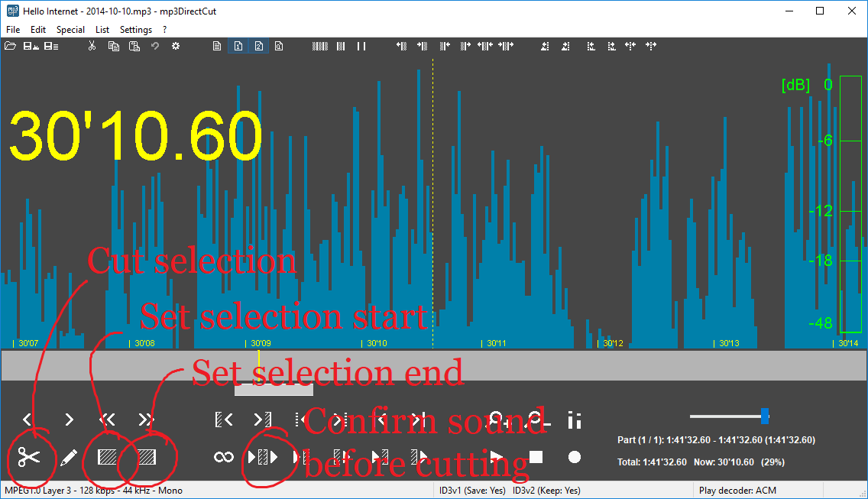The height and width of the screenshot is (499, 868).
Task: Paste audio from the clipboard
Action: click(134, 46)
